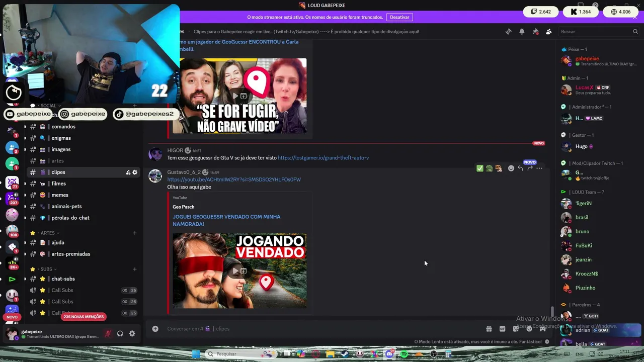Viewport: 644px width, 362px height.
Task: Open Steam from the taskbar
Action: coord(345,354)
